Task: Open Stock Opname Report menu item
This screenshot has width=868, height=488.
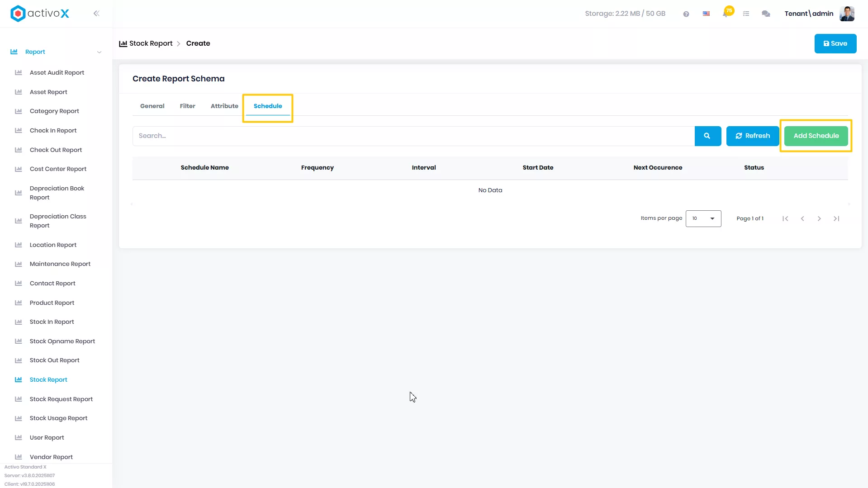Action: click(62, 341)
